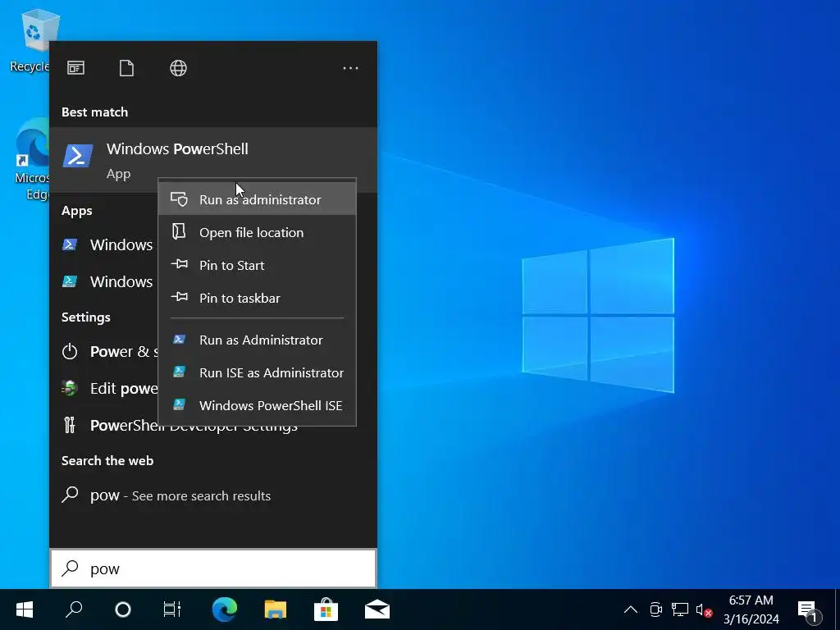Select the Documents filter icon in search
This screenshot has width=840, height=630.
[126, 68]
